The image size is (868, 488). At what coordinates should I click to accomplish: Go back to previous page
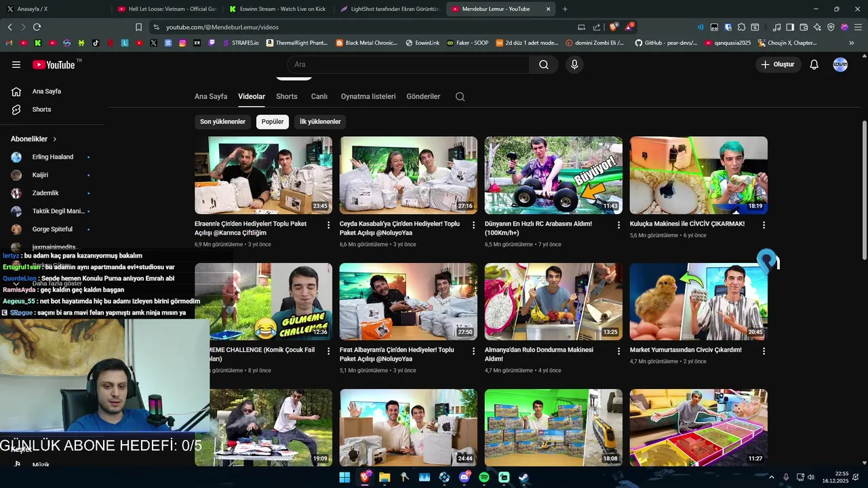pyautogui.click(x=9, y=27)
